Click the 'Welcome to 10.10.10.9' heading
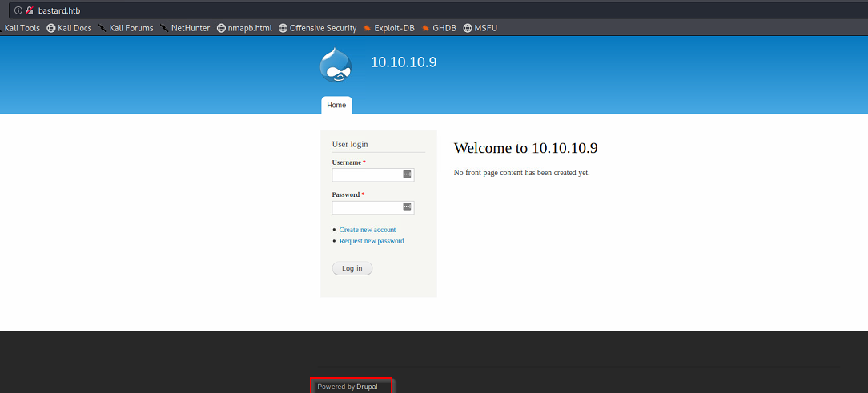This screenshot has height=393, width=868. click(x=526, y=148)
